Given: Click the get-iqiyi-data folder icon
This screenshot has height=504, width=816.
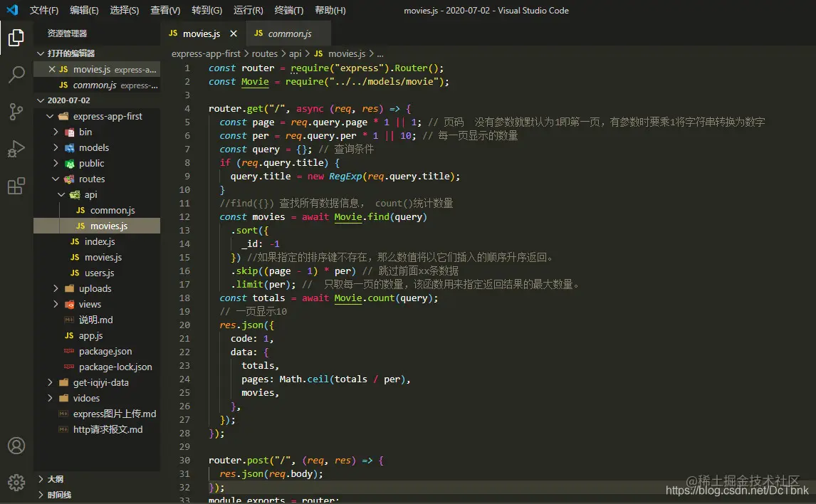Looking at the screenshot, I should coord(63,382).
